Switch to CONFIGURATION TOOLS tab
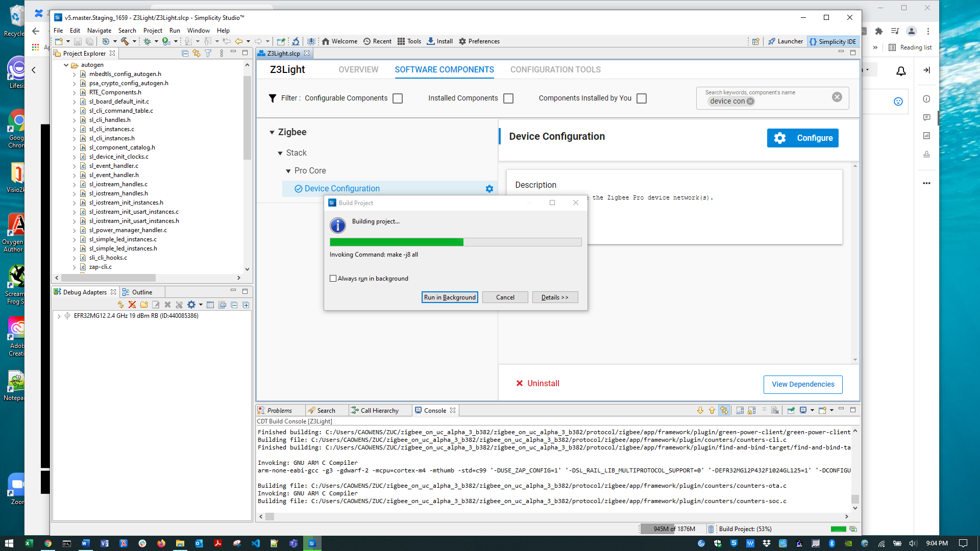The image size is (980, 551). point(555,70)
